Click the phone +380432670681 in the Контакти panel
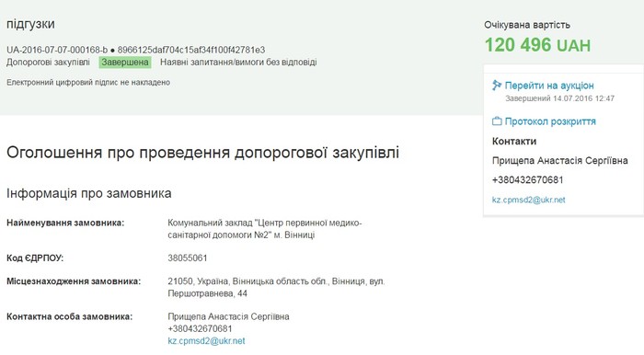This screenshot has height=355, width=644. pyautogui.click(x=528, y=180)
